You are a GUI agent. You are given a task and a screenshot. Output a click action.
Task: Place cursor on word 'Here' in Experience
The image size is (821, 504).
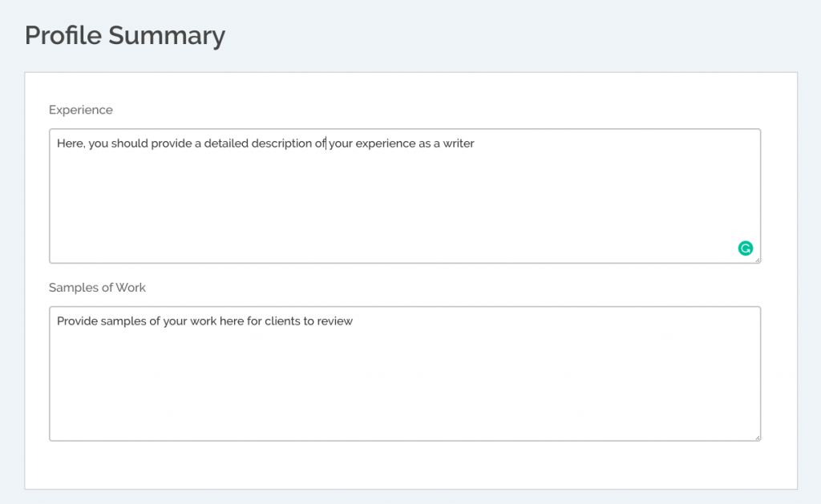(70, 143)
